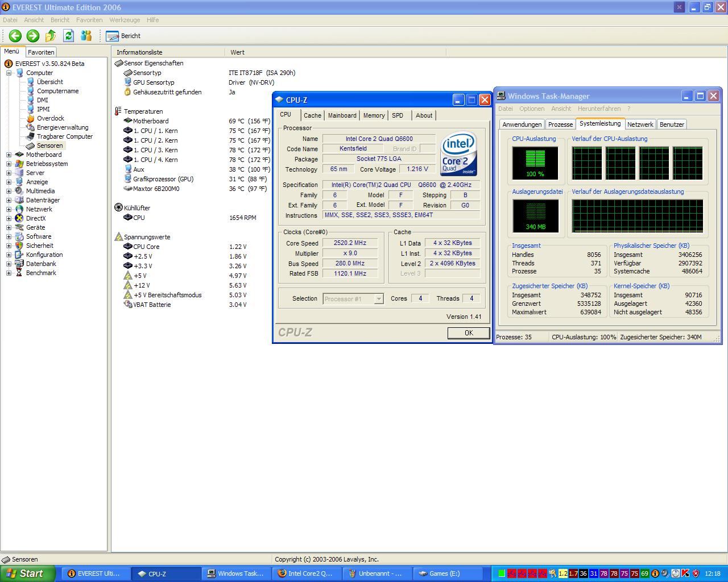Image resolution: width=728 pixels, height=582 pixels.
Task: Click the Multimedia icon in the tree
Action: coord(19,191)
